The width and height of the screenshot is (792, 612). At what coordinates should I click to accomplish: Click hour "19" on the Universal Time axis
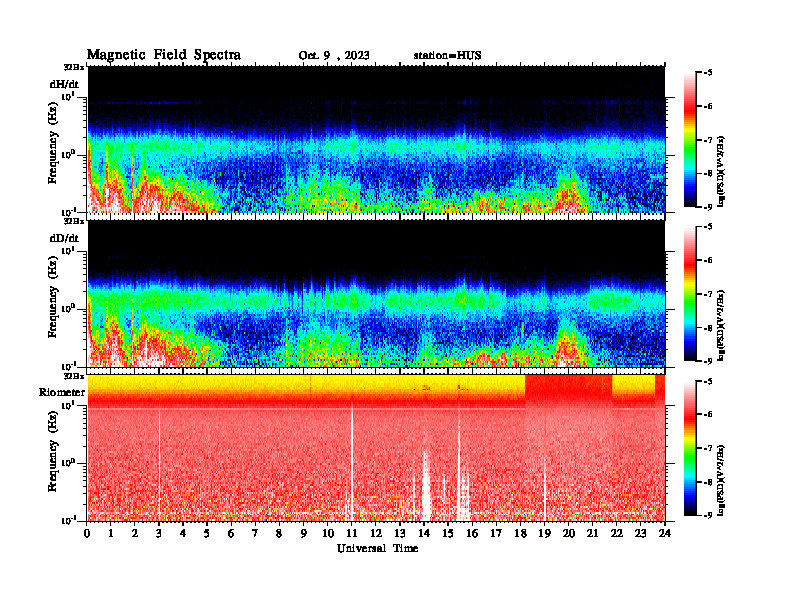[x=544, y=533]
